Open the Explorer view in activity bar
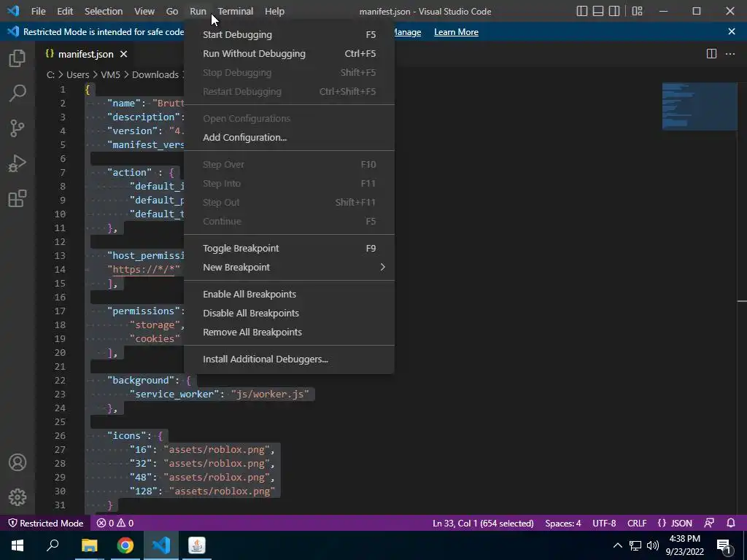Image resolution: width=747 pixels, height=560 pixels. pyautogui.click(x=18, y=58)
